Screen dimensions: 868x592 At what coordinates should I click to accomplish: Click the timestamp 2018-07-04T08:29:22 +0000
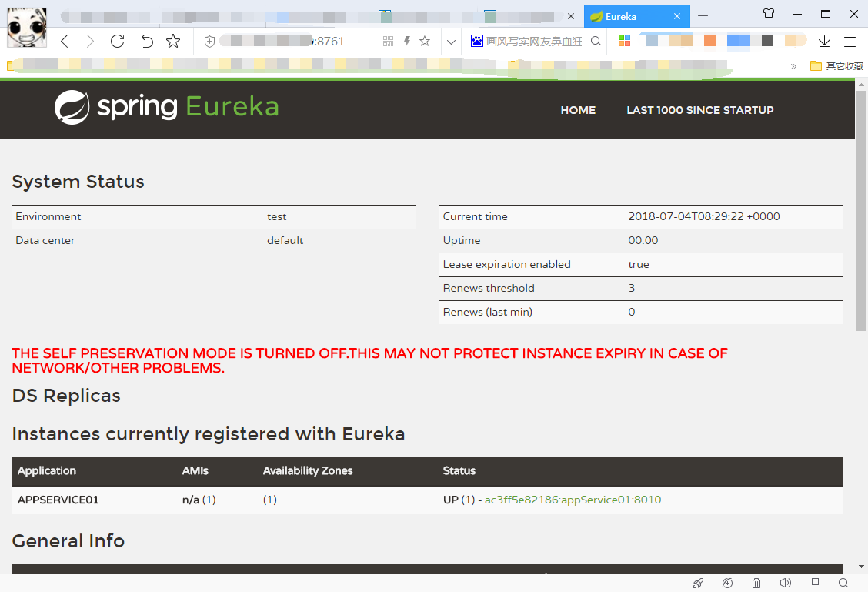[704, 216]
